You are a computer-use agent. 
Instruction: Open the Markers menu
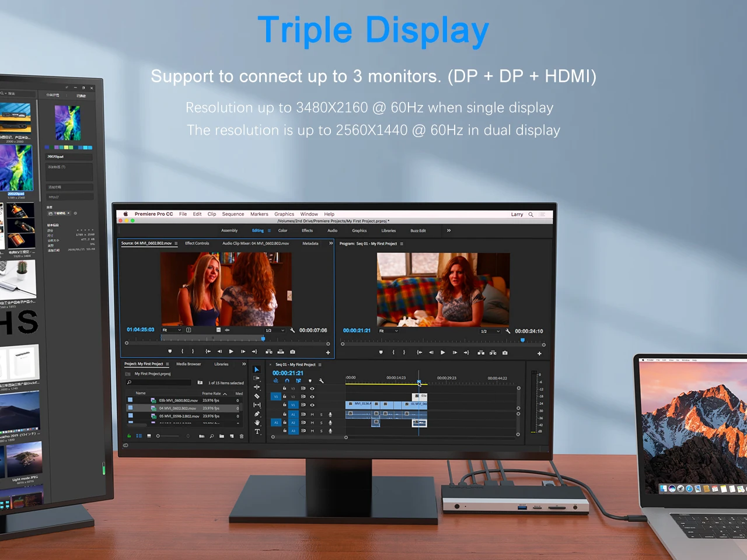(259, 214)
